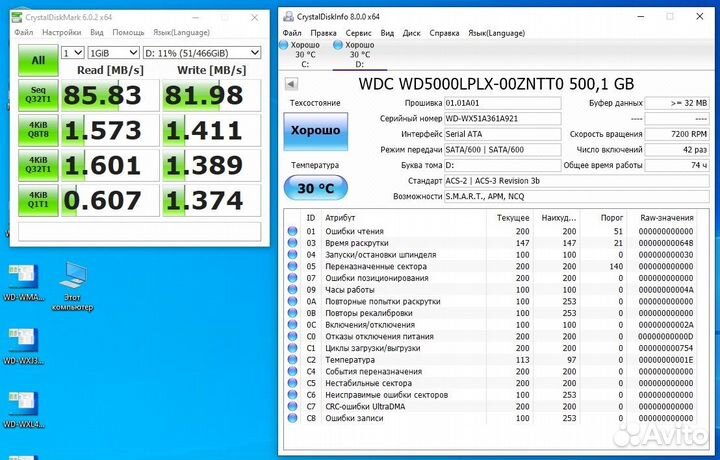Click the Порог column header

click(x=612, y=218)
